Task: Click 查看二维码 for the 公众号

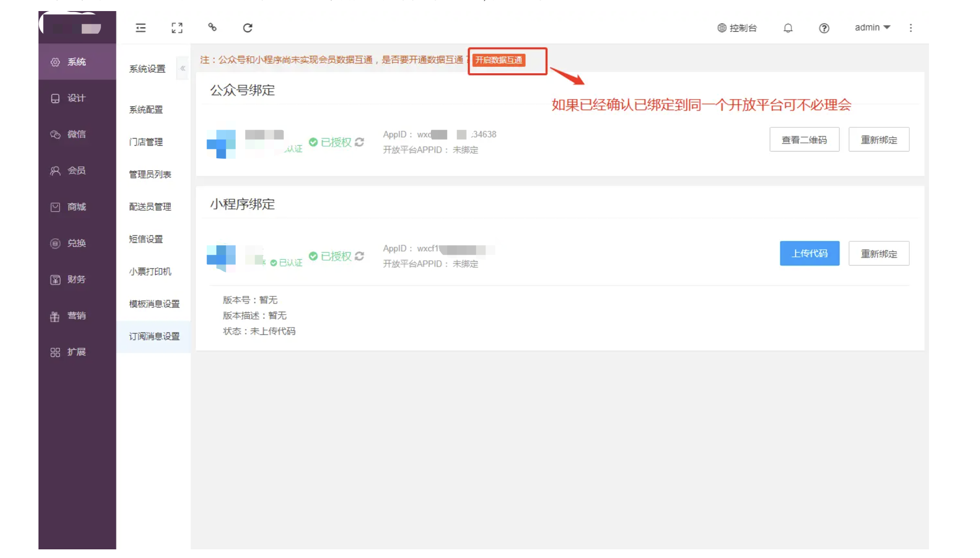Action: [804, 139]
